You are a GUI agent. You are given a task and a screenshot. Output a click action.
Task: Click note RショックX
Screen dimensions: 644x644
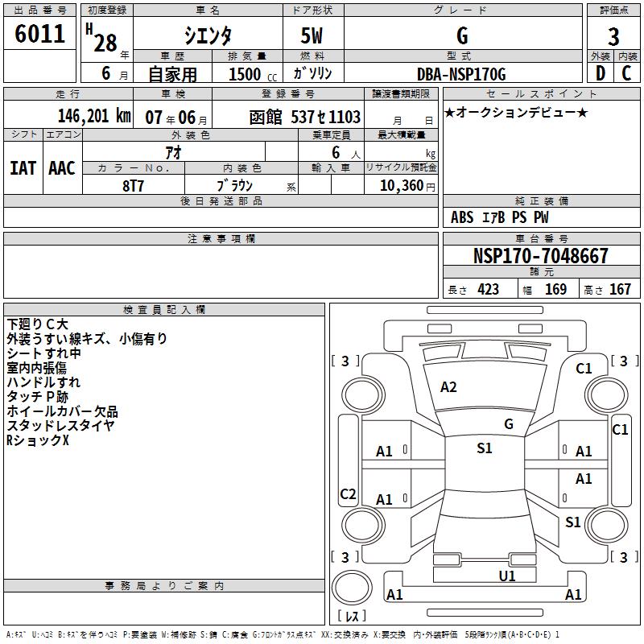tap(37, 440)
